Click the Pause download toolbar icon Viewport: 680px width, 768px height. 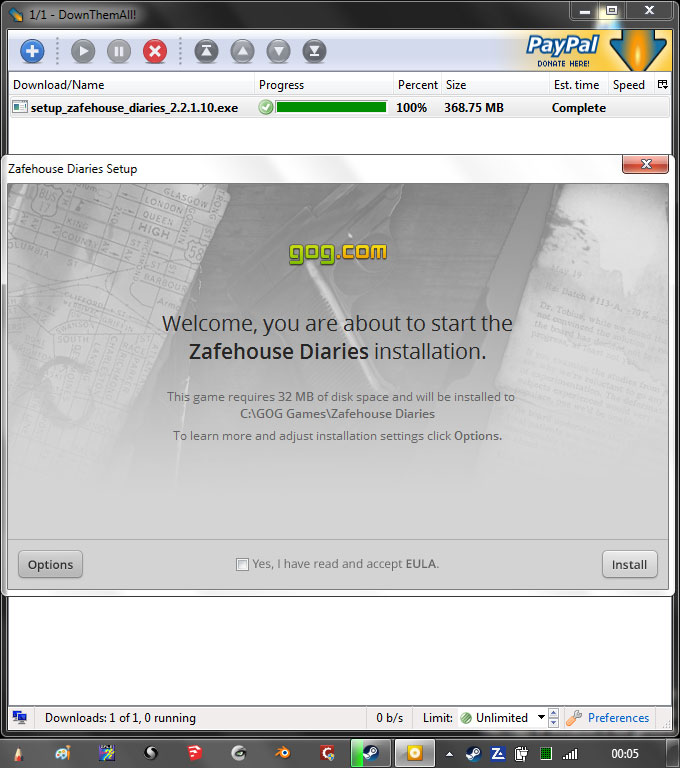click(x=119, y=51)
